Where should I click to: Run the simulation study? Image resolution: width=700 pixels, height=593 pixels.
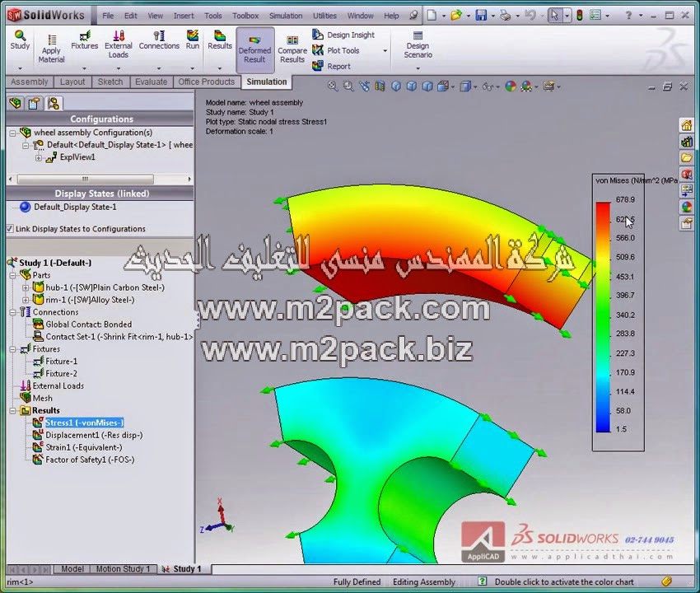click(x=193, y=40)
